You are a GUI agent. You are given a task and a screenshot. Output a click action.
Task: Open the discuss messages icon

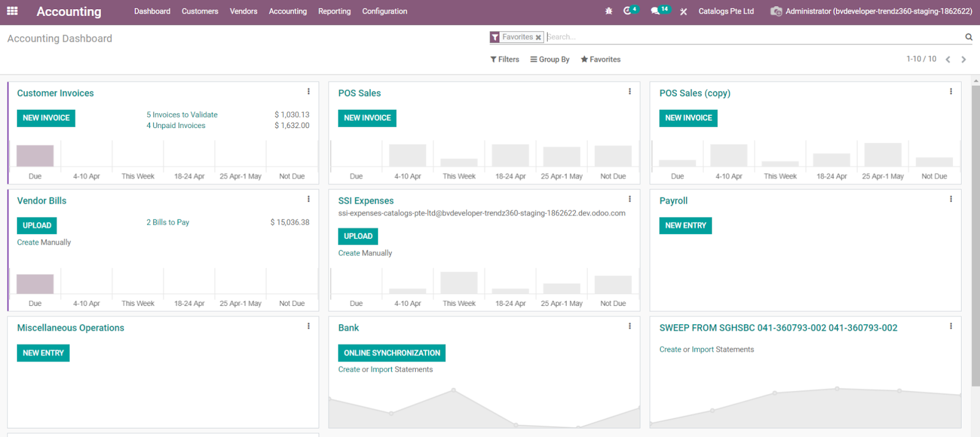tap(655, 11)
